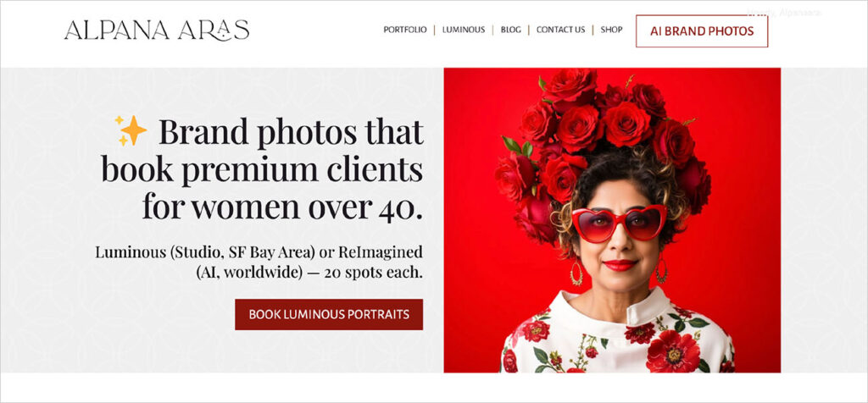This screenshot has height=403, width=868.
Task: Click the text '(AI, worldwide) — 20 spots each.'
Action: coord(309,273)
